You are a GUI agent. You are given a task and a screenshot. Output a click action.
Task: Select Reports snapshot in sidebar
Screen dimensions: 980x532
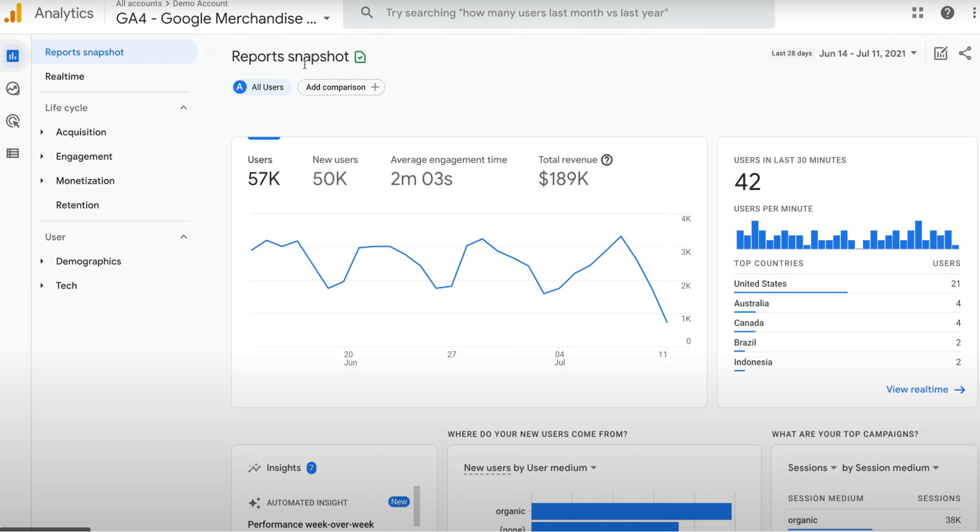[x=115, y=52]
